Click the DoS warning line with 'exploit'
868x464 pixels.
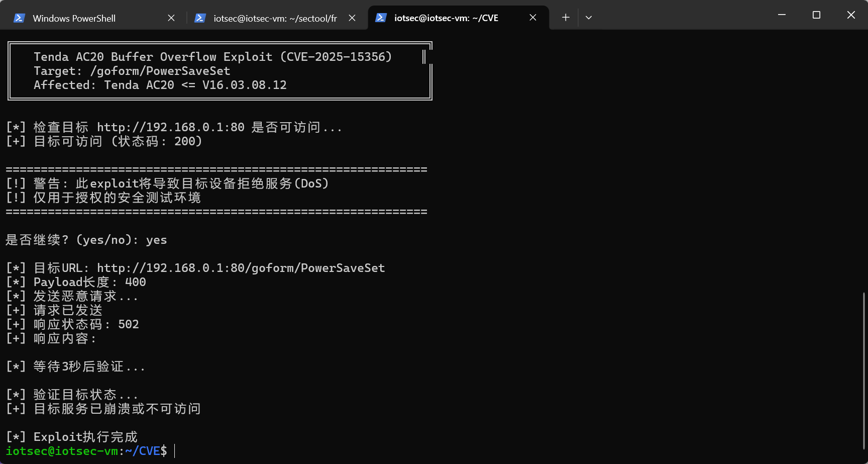tap(167, 183)
